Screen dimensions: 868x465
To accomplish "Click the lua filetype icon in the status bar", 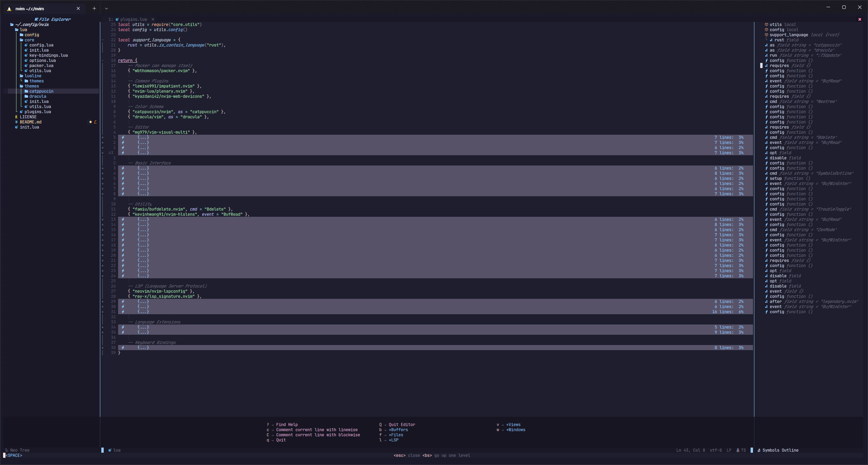I will [110, 450].
